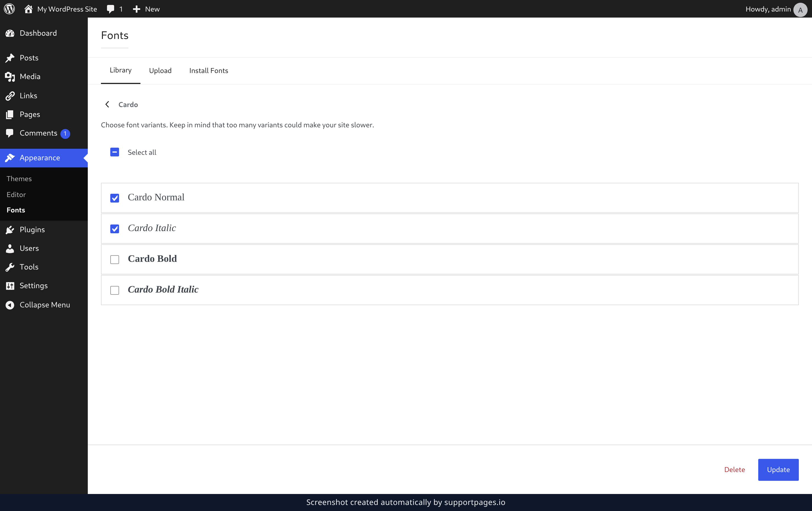Screen dimensions: 812x511
Task: Click the Cardo Normal label text
Action: click(x=156, y=197)
